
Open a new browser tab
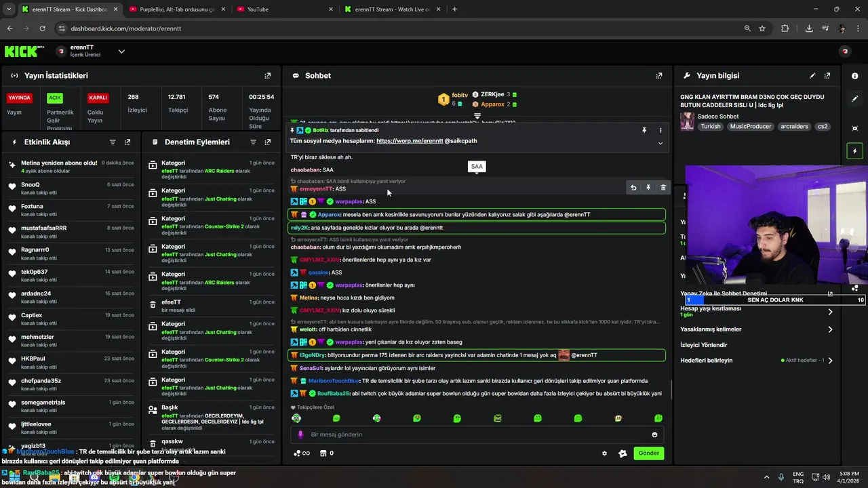pos(454,9)
